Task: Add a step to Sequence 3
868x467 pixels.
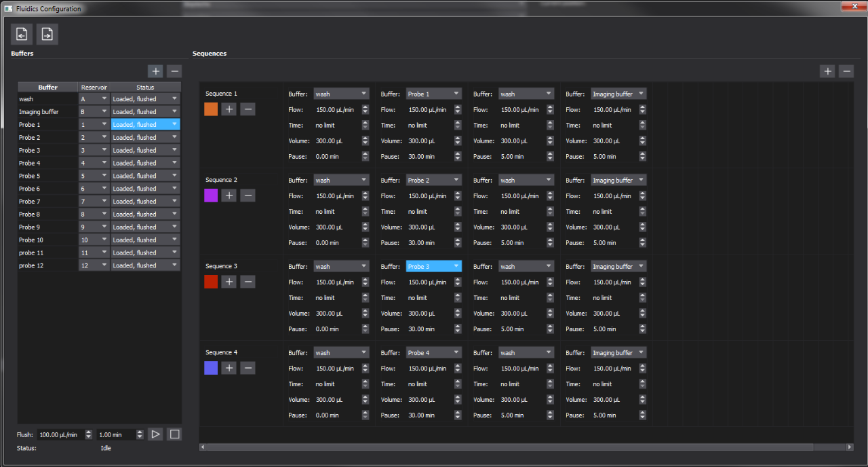Action: [x=229, y=282]
